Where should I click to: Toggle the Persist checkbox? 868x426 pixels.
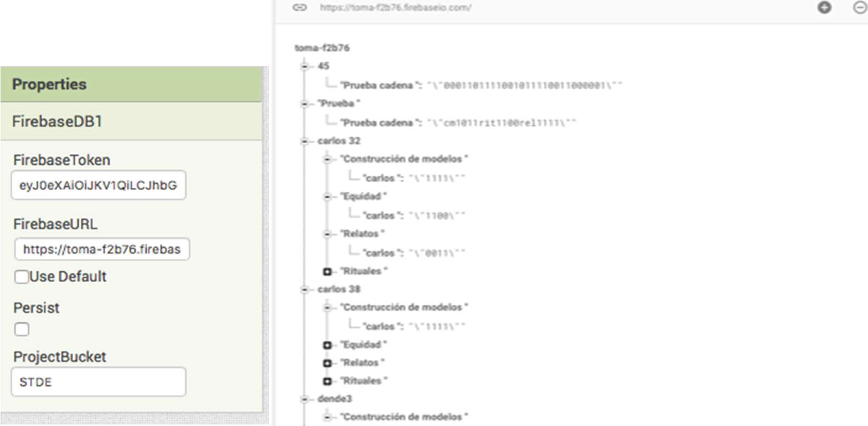click(22, 330)
